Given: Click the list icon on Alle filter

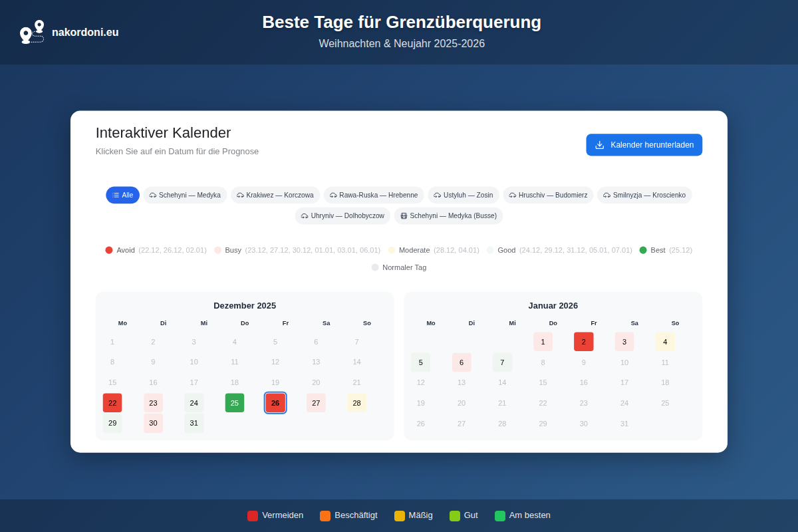Looking at the screenshot, I should point(116,196).
